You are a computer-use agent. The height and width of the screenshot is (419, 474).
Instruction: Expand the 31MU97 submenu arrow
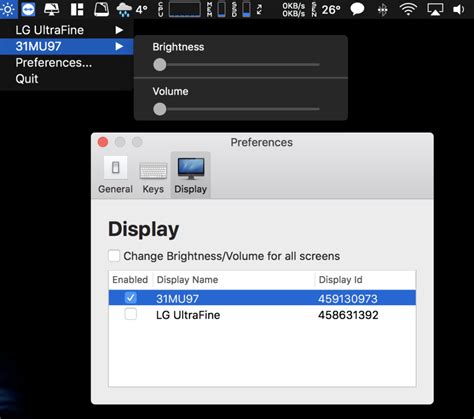(119, 46)
